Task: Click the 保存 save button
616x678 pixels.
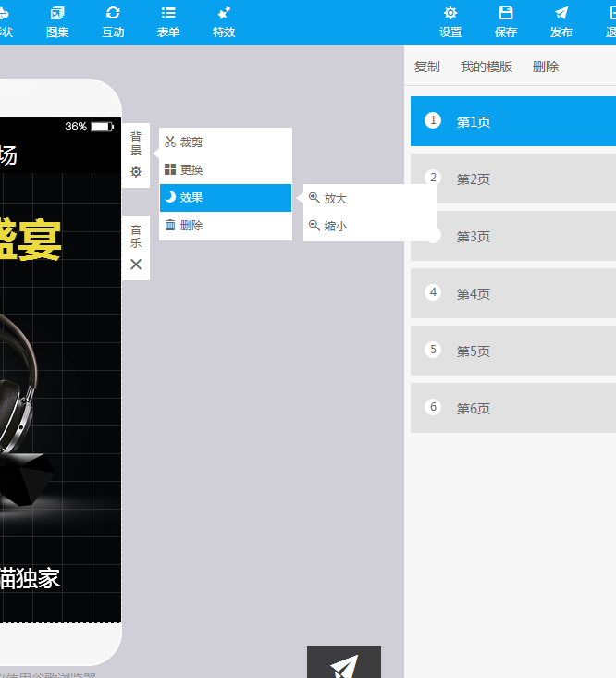Action: (506, 22)
